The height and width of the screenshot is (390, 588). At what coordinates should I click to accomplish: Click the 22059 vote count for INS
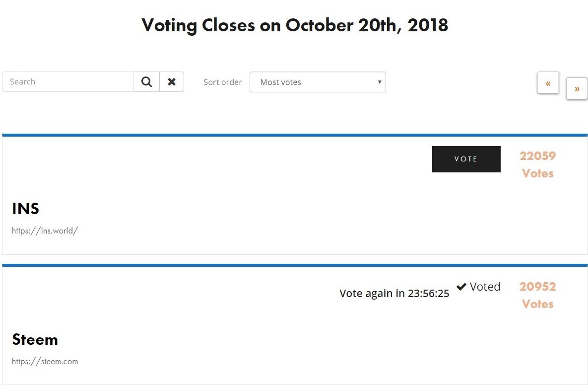click(537, 156)
